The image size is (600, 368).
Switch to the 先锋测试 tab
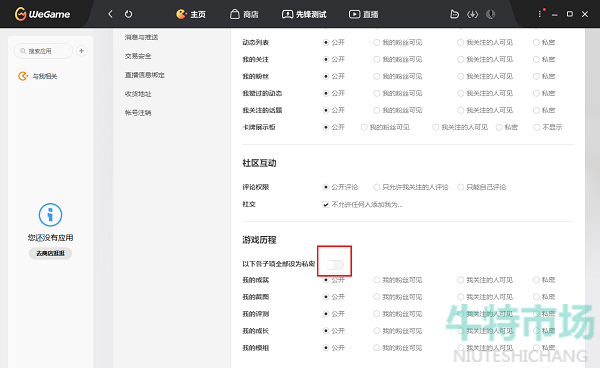pyautogui.click(x=304, y=14)
